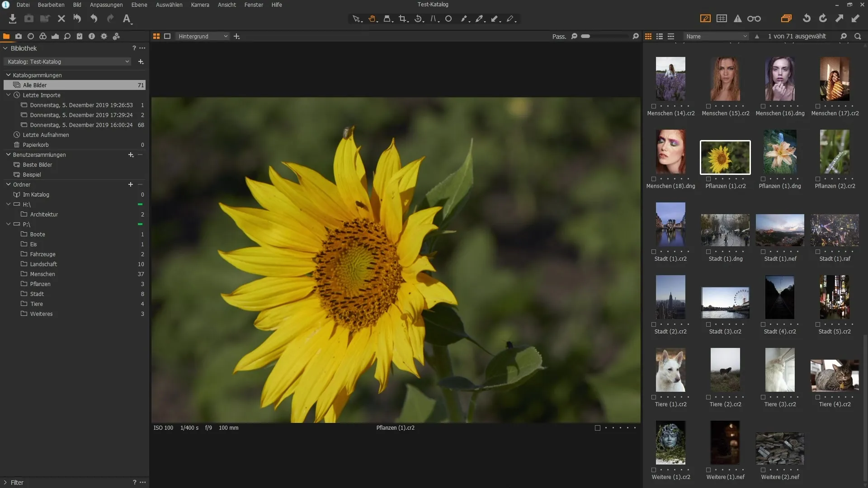Image resolution: width=868 pixels, height=488 pixels.
Task: Click the Pass. fit zoom button
Action: coord(559,37)
